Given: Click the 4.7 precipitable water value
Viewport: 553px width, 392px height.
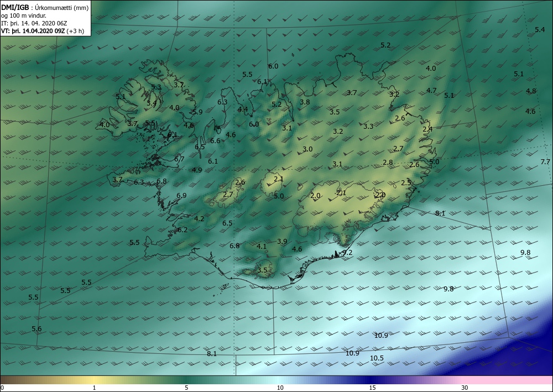Looking at the screenshot, I should [x=431, y=91].
